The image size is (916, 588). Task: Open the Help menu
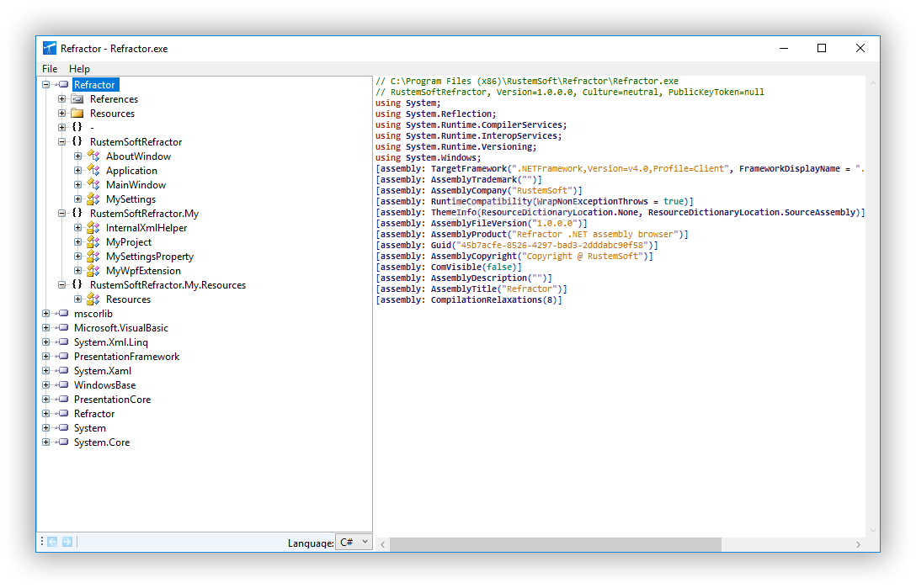pos(79,68)
